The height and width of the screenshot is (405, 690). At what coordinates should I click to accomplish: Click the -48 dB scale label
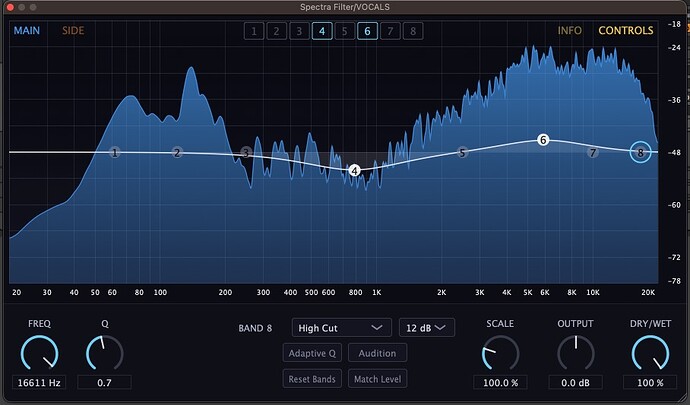point(674,153)
